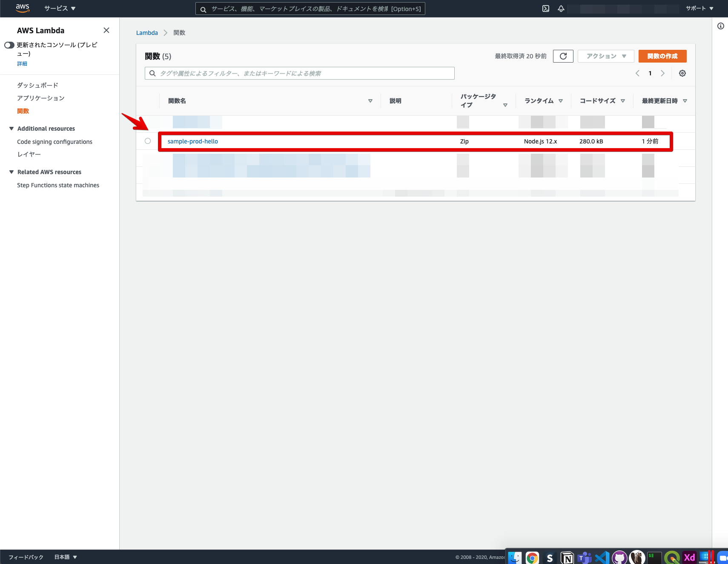Open the アクション dropdown
Image resolution: width=728 pixels, height=564 pixels.
coord(606,56)
